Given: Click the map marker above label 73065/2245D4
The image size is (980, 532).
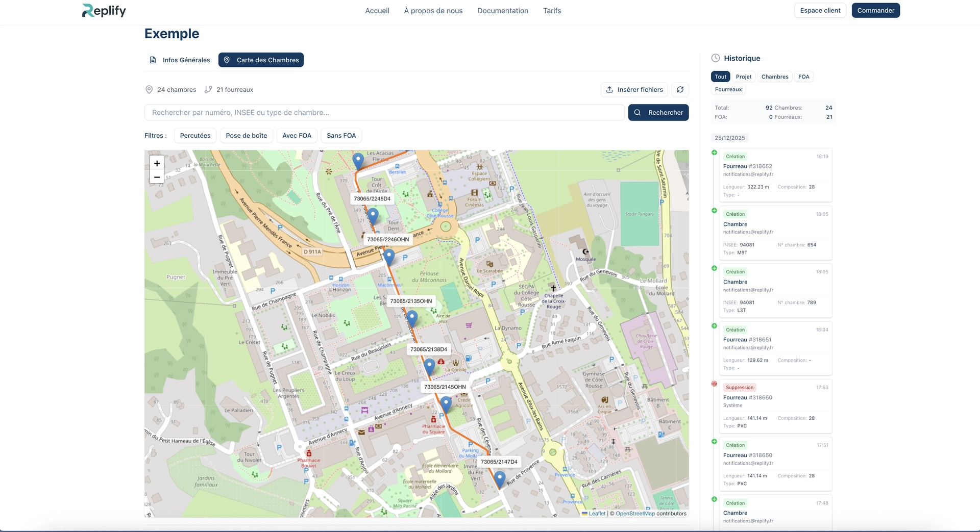Looking at the screenshot, I should click(358, 161).
